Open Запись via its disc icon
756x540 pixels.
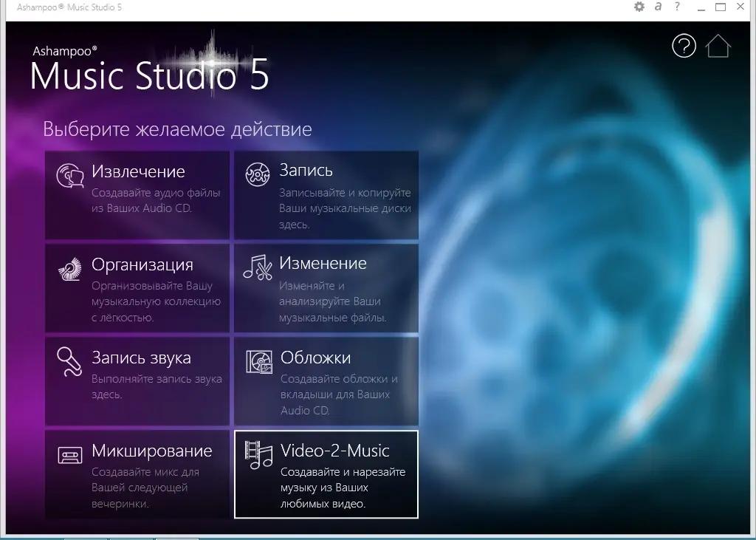point(258,174)
